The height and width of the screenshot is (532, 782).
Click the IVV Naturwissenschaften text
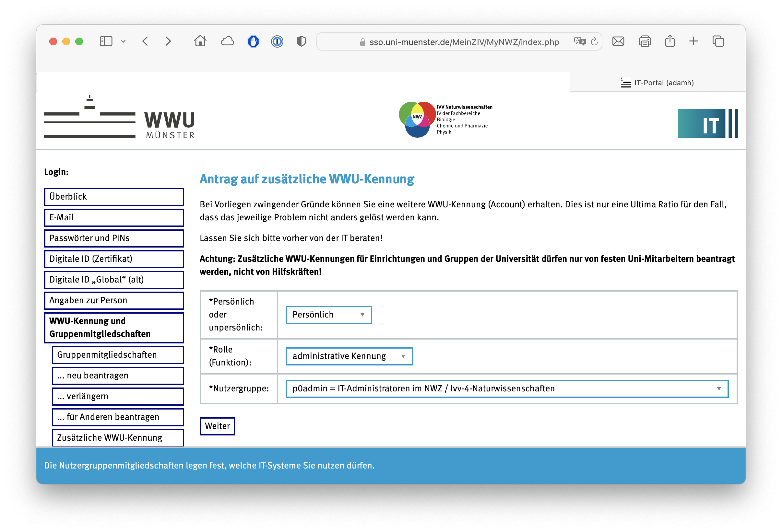point(464,107)
